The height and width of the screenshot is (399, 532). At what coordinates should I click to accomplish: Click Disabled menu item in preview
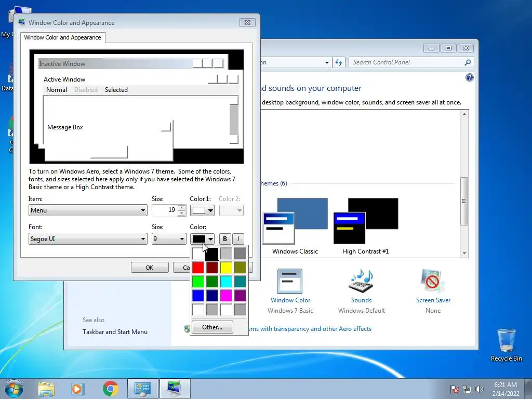(86, 90)
